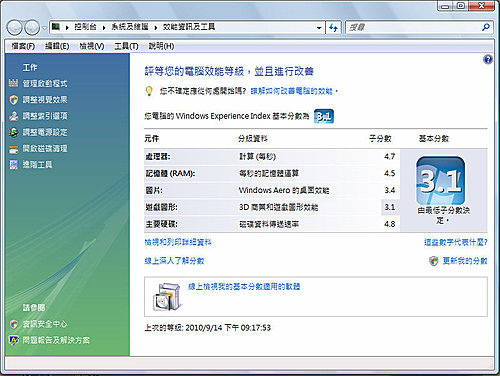Open the 編輯(E) menu
The image size is (500, 376).
[57, 46]
